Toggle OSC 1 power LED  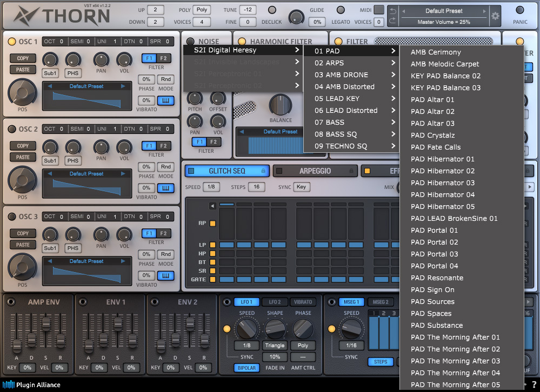click(x=12, y=42)
